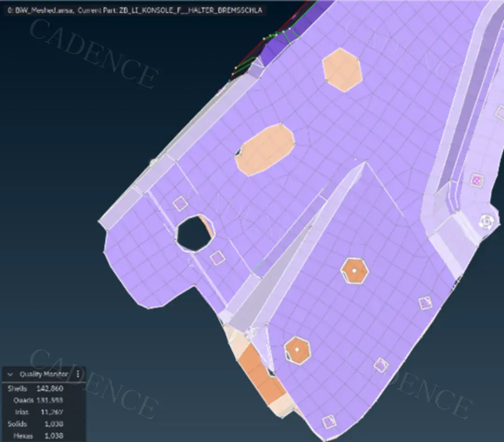Collapse the Quality Monitor panel chevron
This screenshot has height=442, width=504.
(10, 374)
